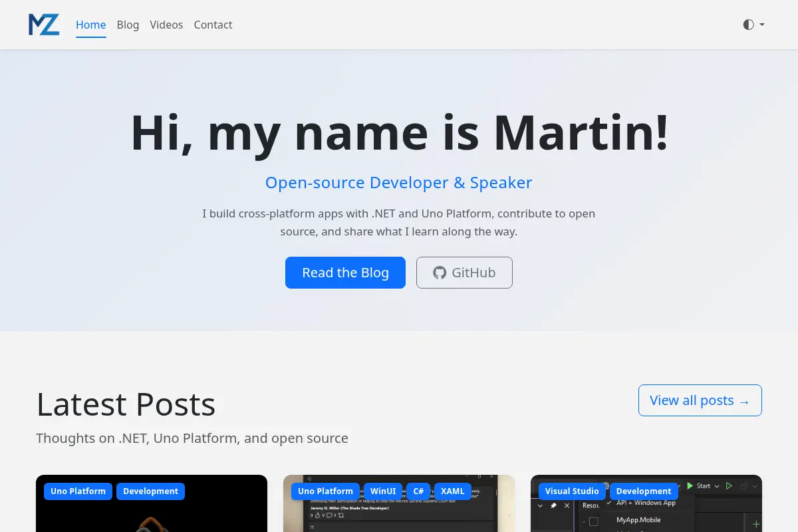This screenshot has height=532, width=798.
Task: Click the MZ site logo
Action: pos(44,25)
